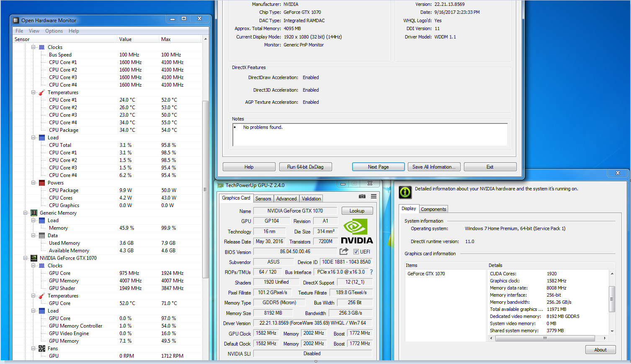Click the Lookup button in GPU-Z
Screen dimensions: 631x364
point(357,211)
